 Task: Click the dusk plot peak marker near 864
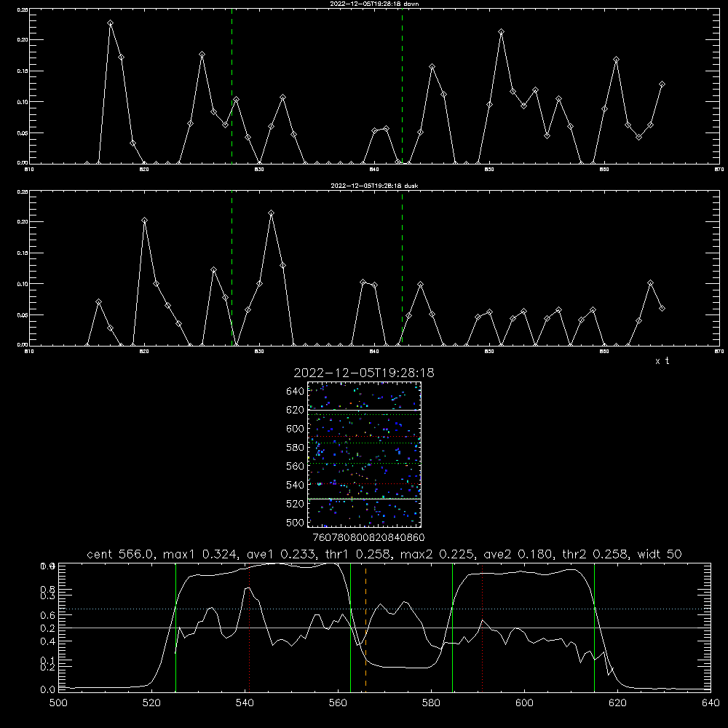[650, 282]
